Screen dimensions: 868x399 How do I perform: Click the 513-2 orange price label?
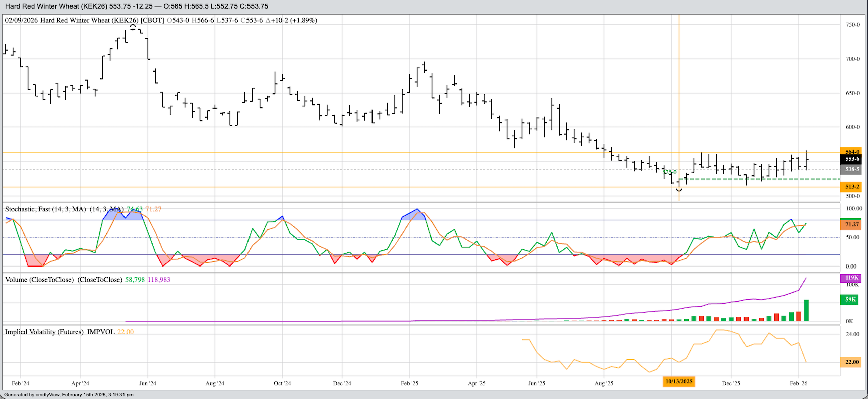point(852,187)
